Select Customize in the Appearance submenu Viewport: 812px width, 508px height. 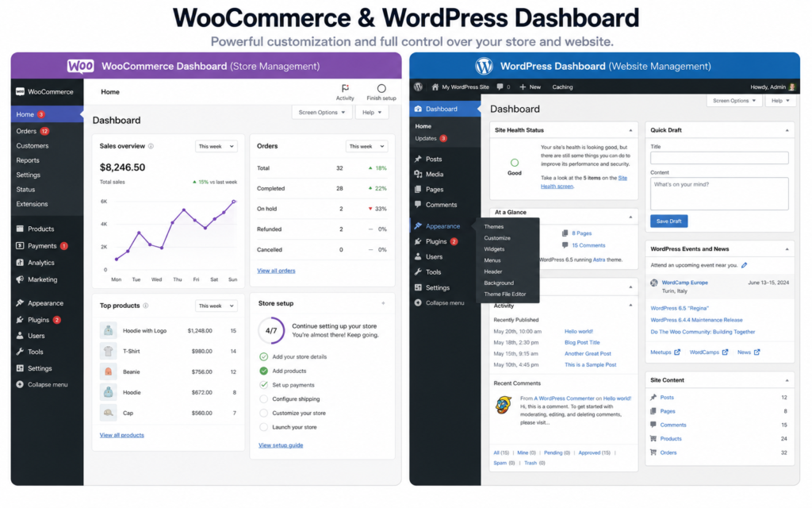[x=497, y=238]
